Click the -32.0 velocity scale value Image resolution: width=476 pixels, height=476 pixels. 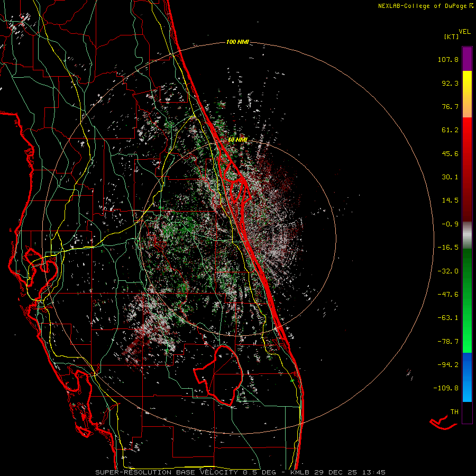click(448, 271)
